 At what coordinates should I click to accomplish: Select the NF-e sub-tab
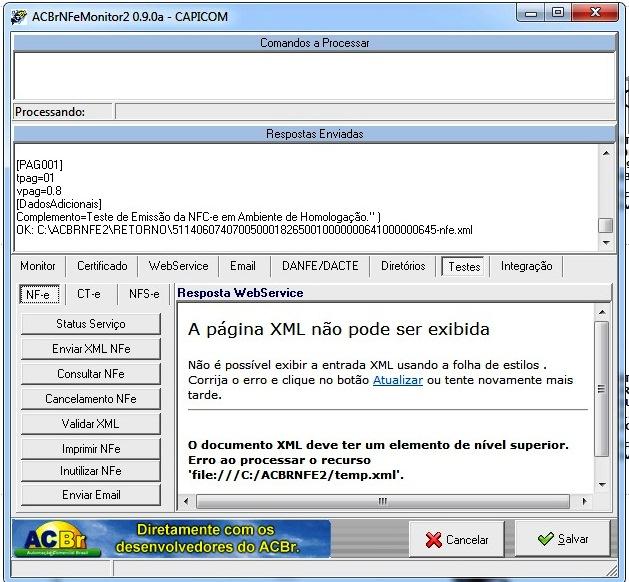[38, 294]
